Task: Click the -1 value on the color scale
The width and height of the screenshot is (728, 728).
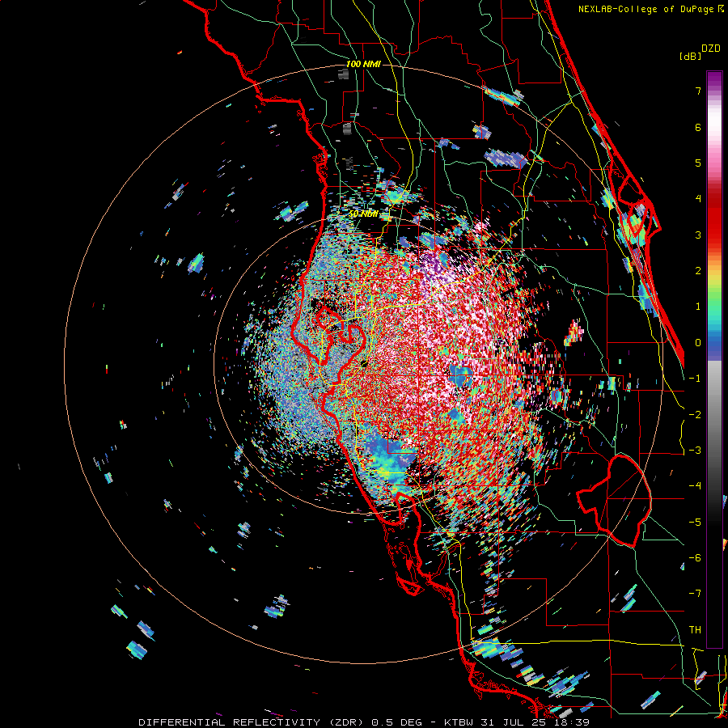Action: pyautogui.click(x=695, y=379)
